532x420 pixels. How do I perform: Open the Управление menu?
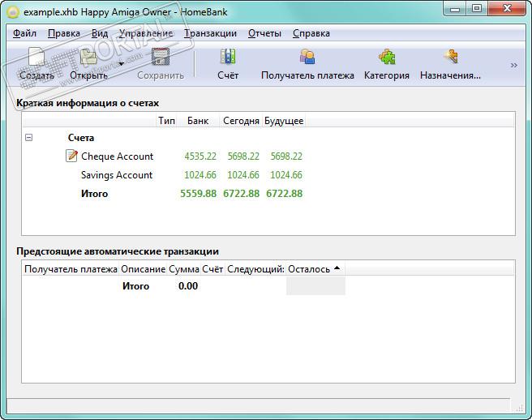pyautogui.click(x=146, y=33)
